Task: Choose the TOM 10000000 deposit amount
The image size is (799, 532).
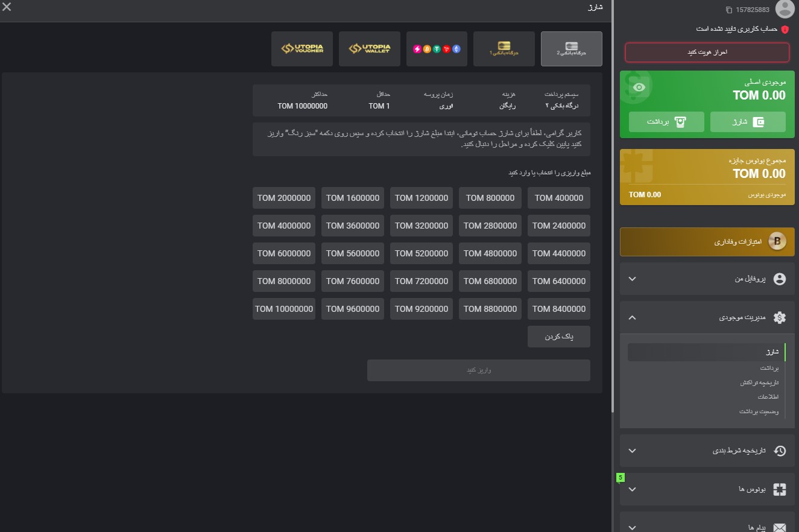Action: [x=284, y=309]
